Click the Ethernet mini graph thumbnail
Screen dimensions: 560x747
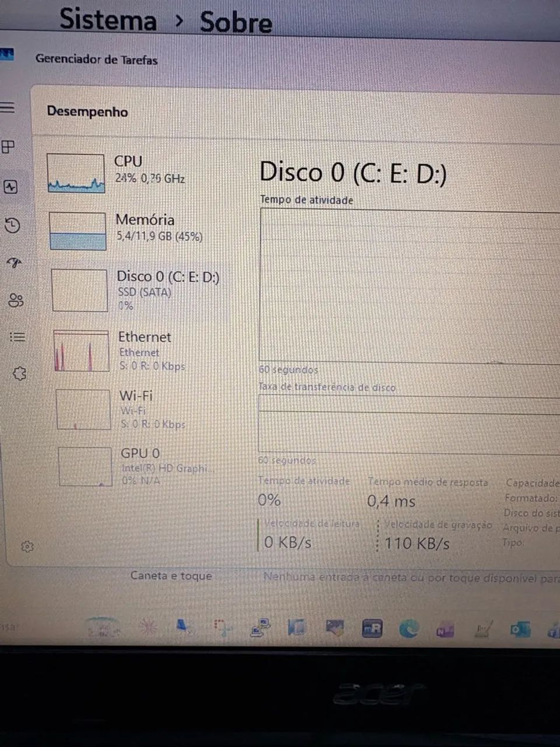tap(81, 351)
